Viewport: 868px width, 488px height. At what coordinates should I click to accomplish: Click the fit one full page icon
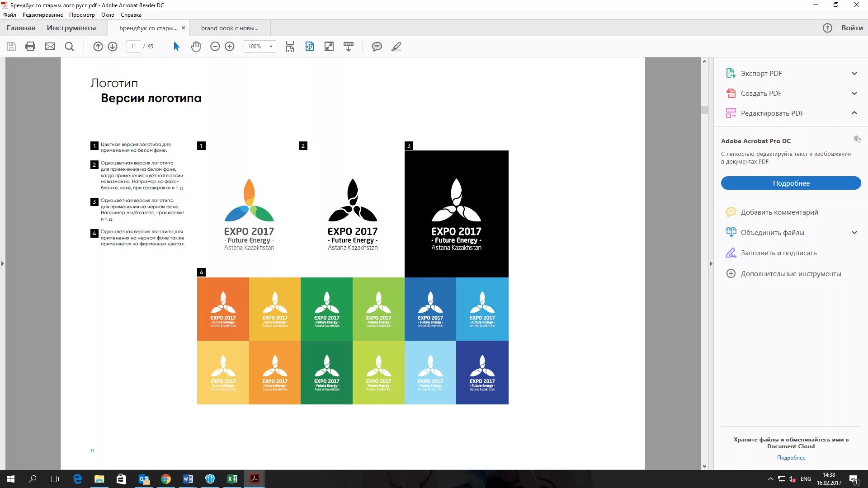click(310, 47)
